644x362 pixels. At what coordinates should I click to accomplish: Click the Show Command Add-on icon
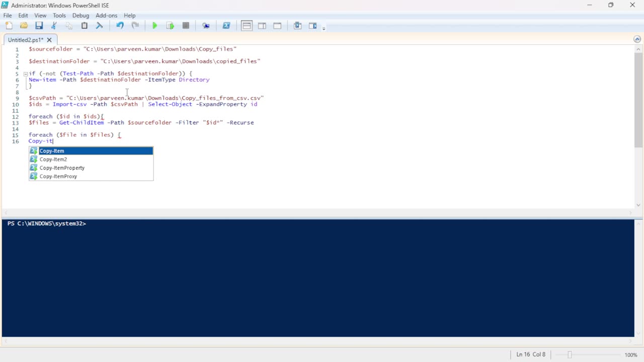[312, 26]
